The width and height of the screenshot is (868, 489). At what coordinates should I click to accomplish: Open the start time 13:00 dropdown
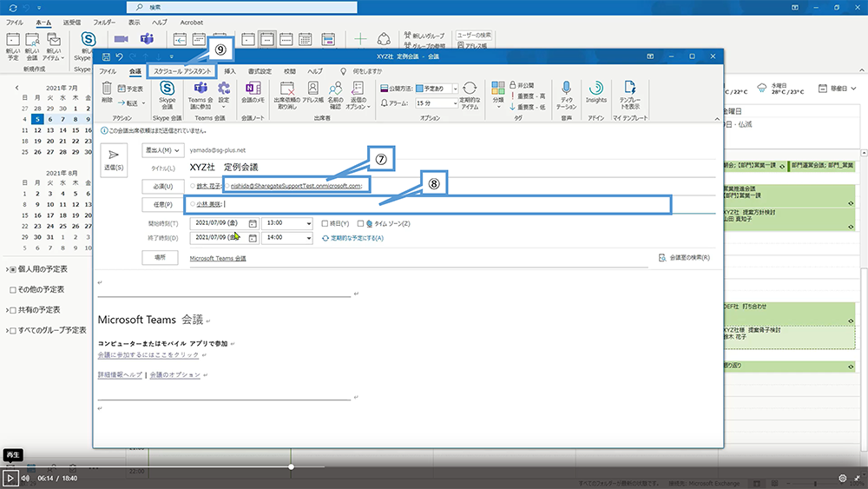point(308,223)
